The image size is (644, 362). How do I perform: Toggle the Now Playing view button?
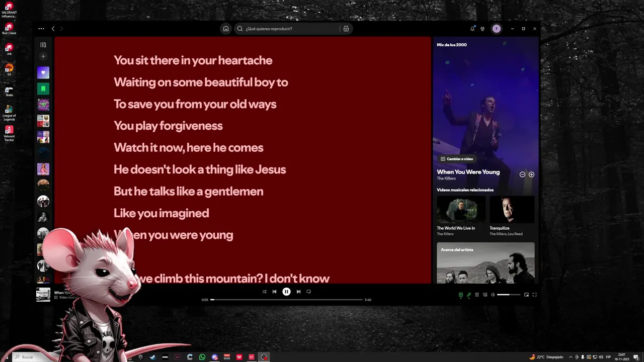pos(460,295)
